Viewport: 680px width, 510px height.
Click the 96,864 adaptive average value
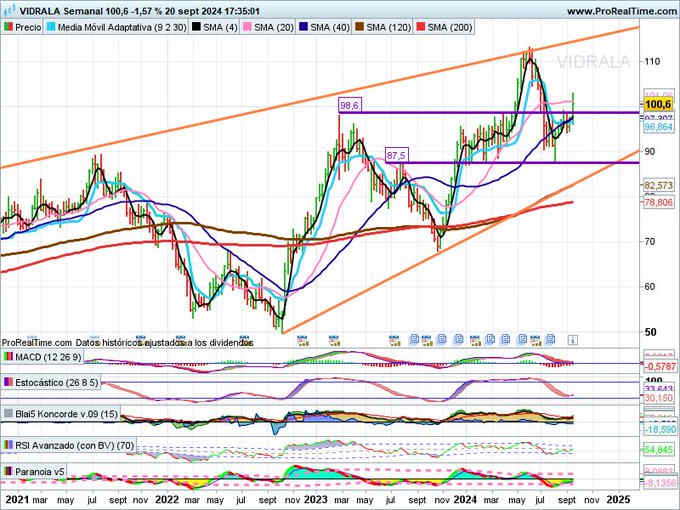pos(658,127)
